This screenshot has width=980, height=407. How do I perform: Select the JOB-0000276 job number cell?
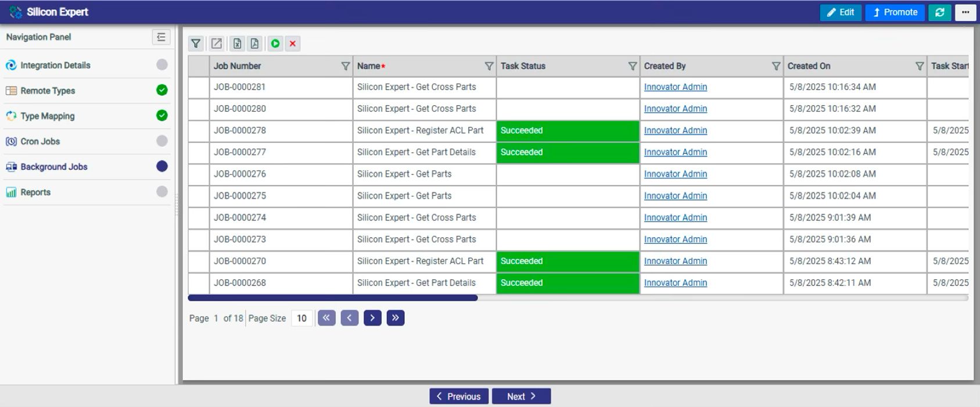pyautogui.click(x=281, y=174)
